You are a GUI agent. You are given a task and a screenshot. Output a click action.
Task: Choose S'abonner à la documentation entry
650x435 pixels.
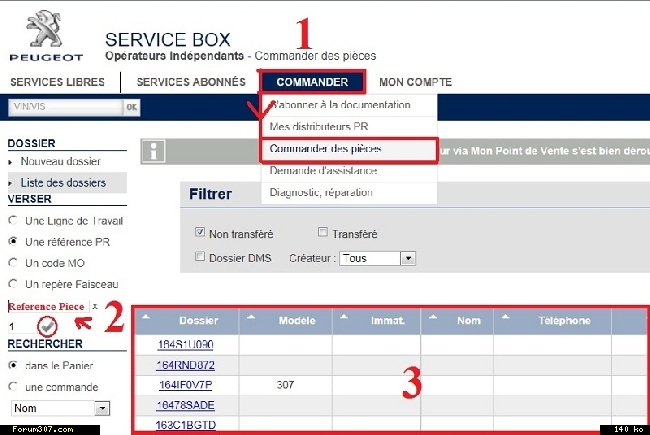click(349, 105)
